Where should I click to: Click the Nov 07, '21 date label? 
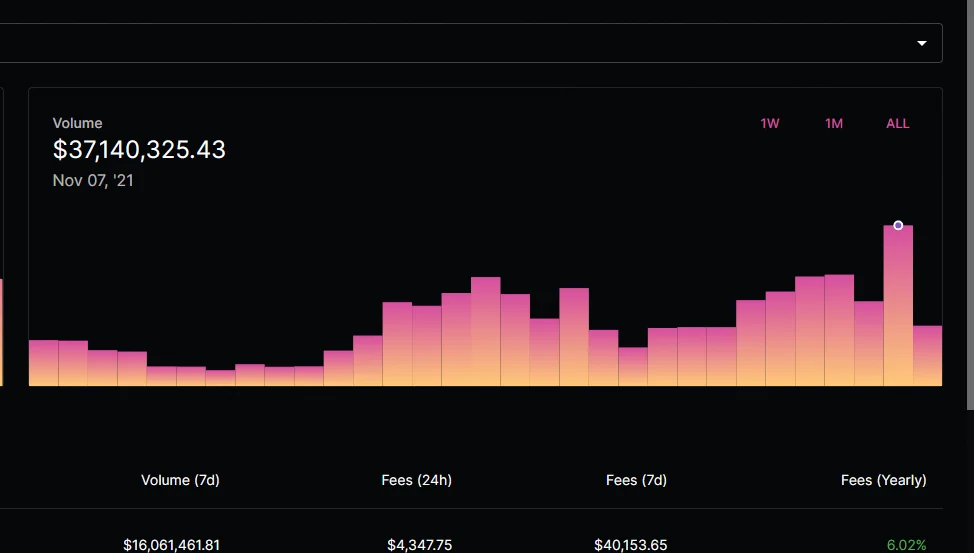[93, 180]
